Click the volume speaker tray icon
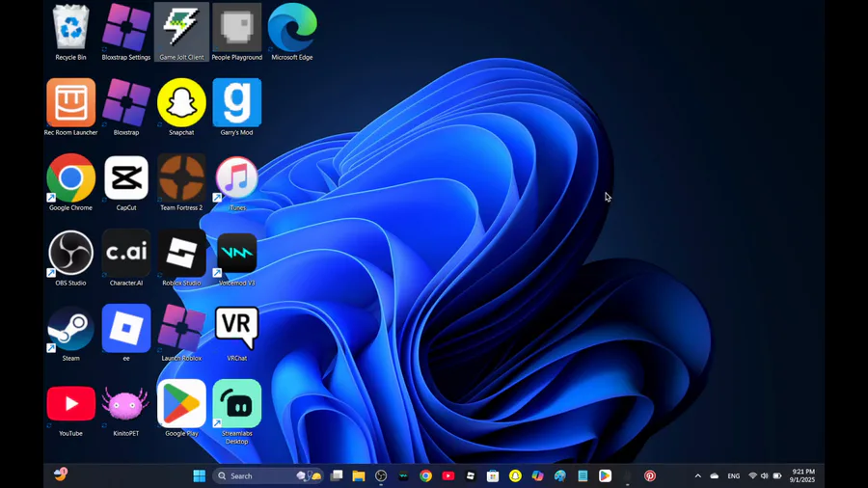The height and width of the screenshot is (488, 868). 765,475
